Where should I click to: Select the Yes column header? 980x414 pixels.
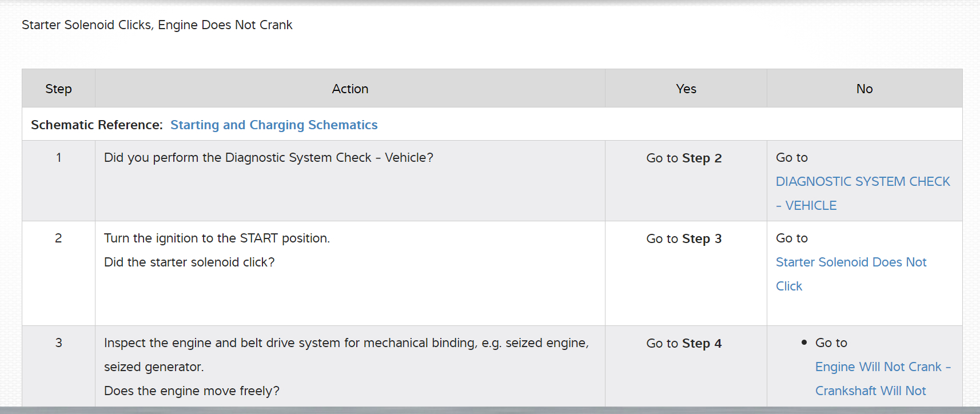pos(686,89)
